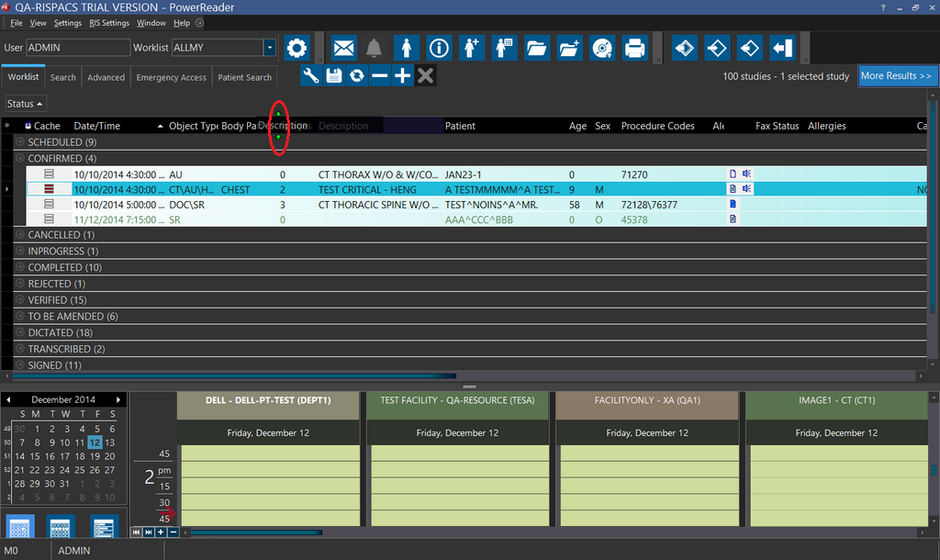Collapse the CONFIRMED (4) group

[x=20, y=159]
